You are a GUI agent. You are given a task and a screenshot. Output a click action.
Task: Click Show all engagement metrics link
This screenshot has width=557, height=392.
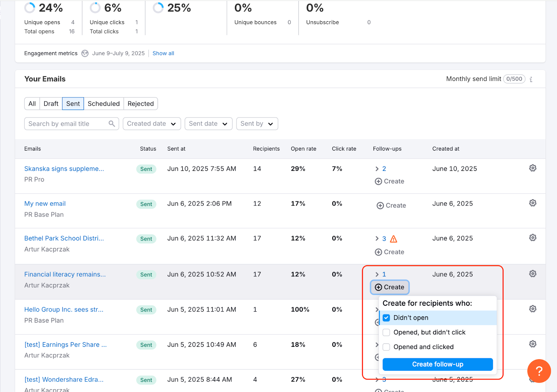163,54
